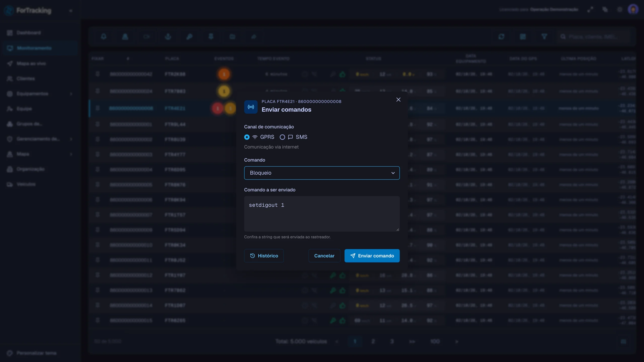
Task: Click the refresh icon above the table
Action: pos(501,37)
